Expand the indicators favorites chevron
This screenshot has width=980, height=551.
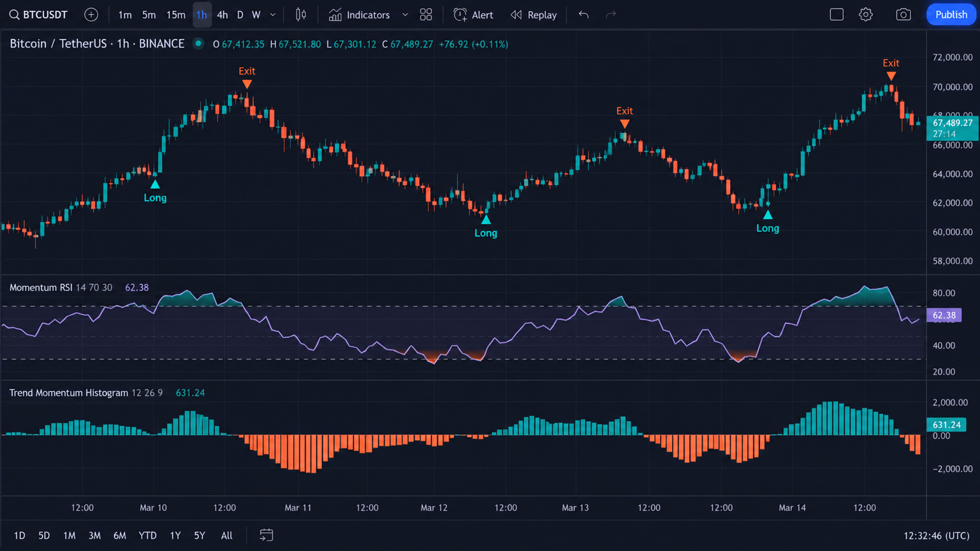coord(405,15)
